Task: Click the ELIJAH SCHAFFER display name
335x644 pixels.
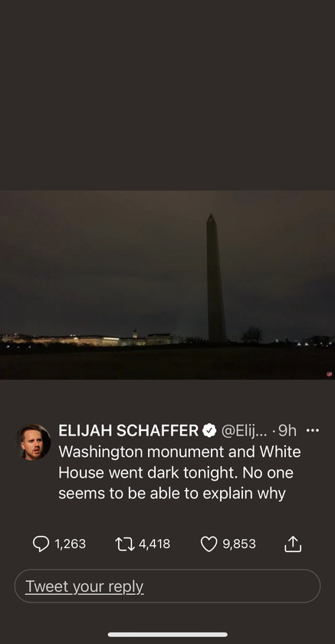Action: [129, 430]
